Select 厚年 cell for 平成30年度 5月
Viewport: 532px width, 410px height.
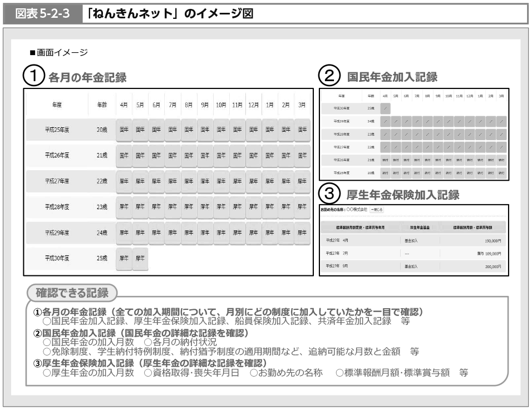[x=140, y=258]
